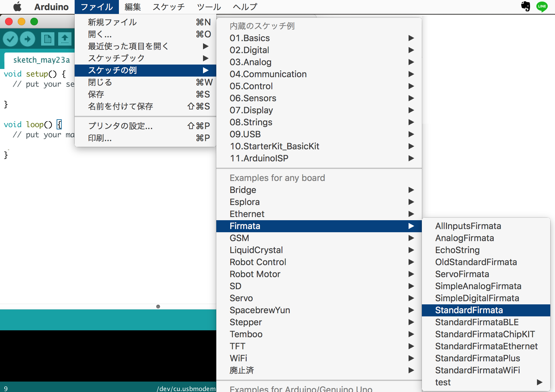Select StandardFirmata from the Firmata submenu

pos(469,310)
